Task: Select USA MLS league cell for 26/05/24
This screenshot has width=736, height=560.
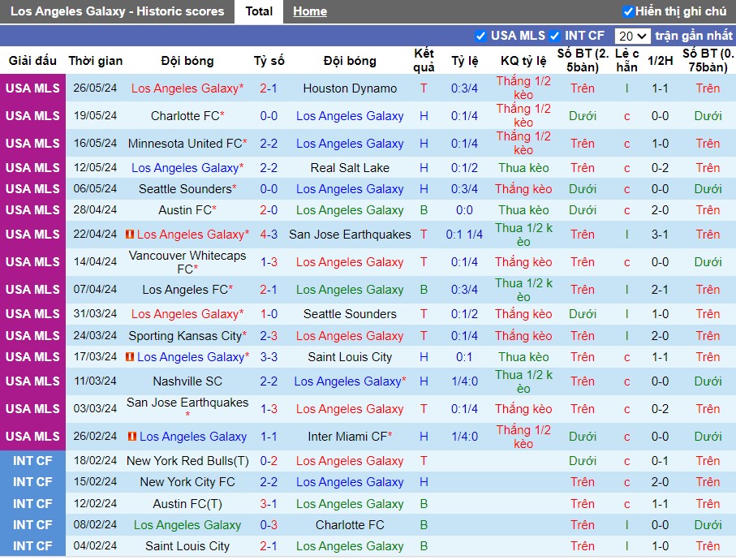Action: click(32, 88)
